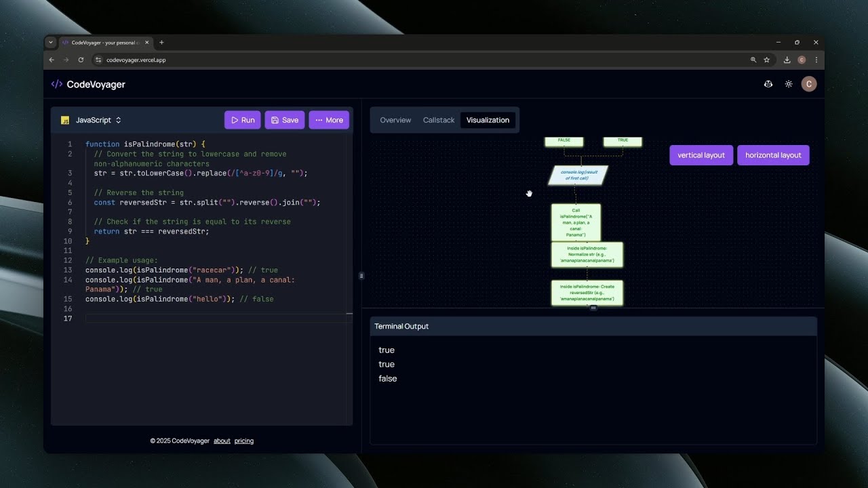
Task: Select the 'Create reversedStr' flowchart node
Action: point(587,293)
